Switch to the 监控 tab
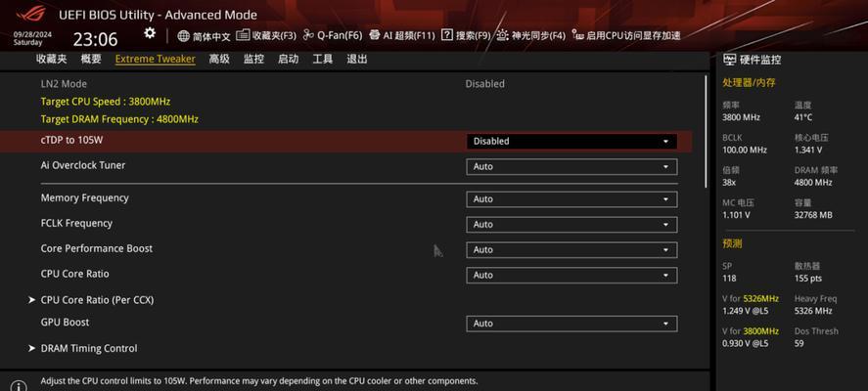Screen dimensions: 868x391 pyautogui.click(x=253, y=59)
